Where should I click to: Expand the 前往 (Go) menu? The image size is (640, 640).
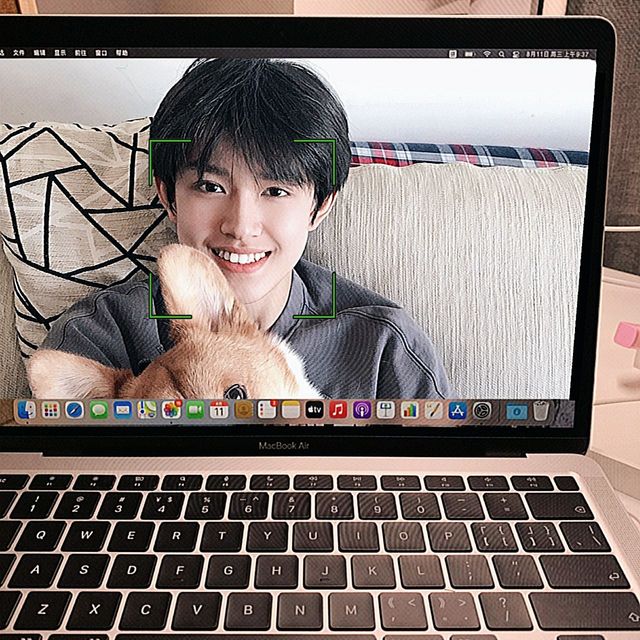coord(81,52)
